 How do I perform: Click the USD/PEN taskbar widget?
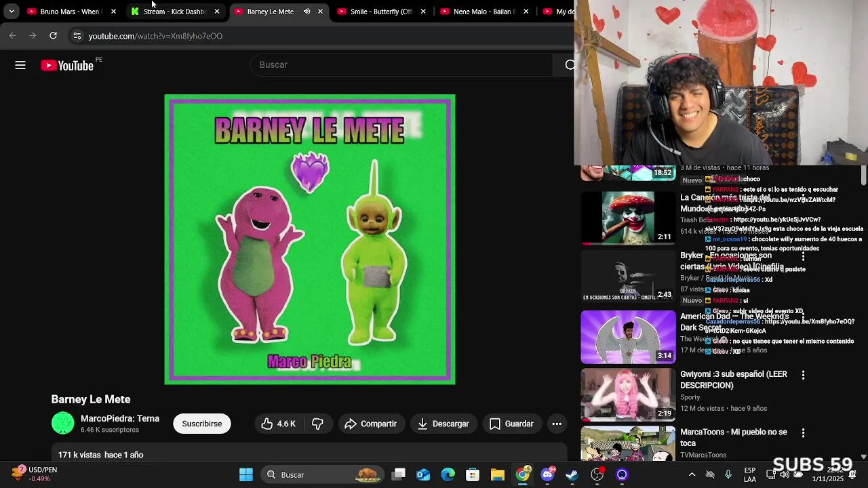35,474
